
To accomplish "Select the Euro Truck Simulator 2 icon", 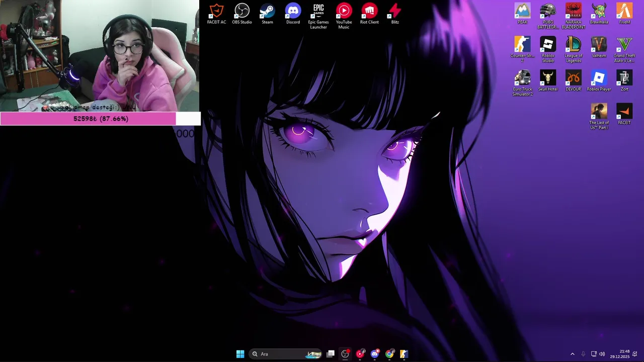I will 522,83.
